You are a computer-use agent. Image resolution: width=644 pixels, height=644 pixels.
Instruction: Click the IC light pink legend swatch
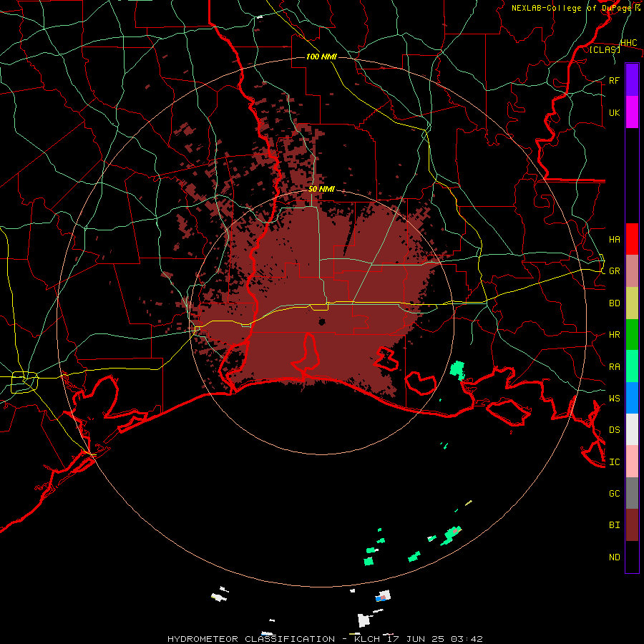pyautogui.click(x=632, y=462)
